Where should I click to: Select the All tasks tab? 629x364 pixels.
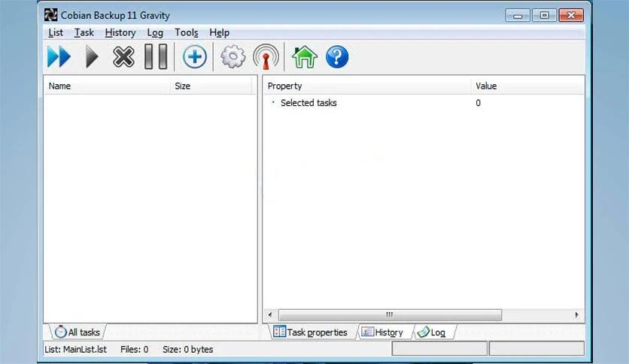[x=77, y=332]
